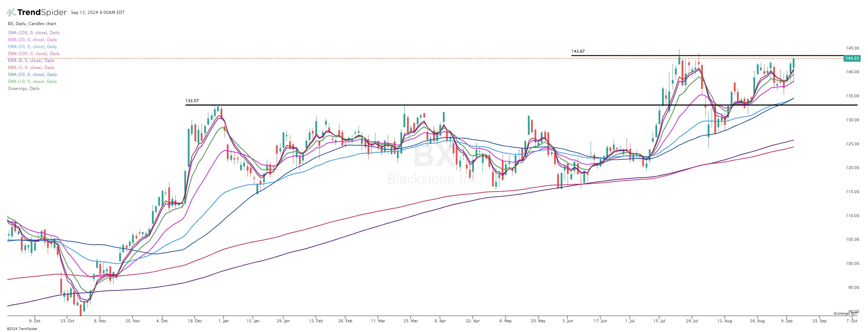
Task: Click the 7. Oct date axis label
Action: coord(852,321)
